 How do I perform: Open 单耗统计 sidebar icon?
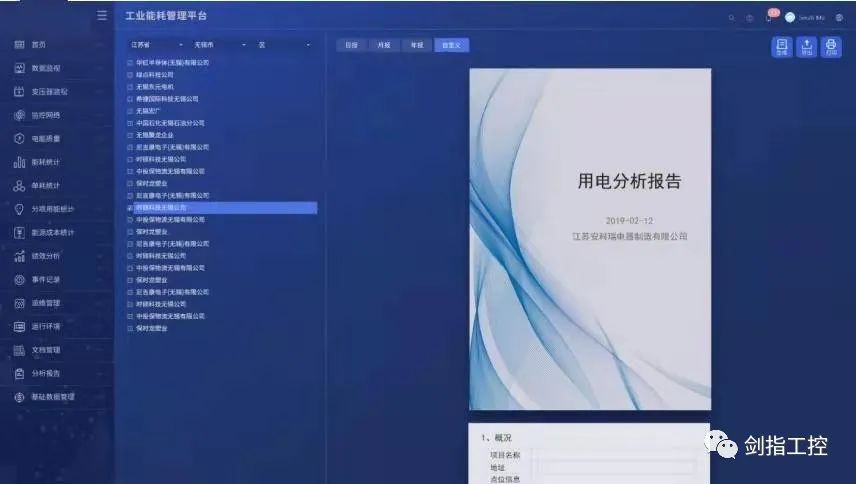coord(19,186)
